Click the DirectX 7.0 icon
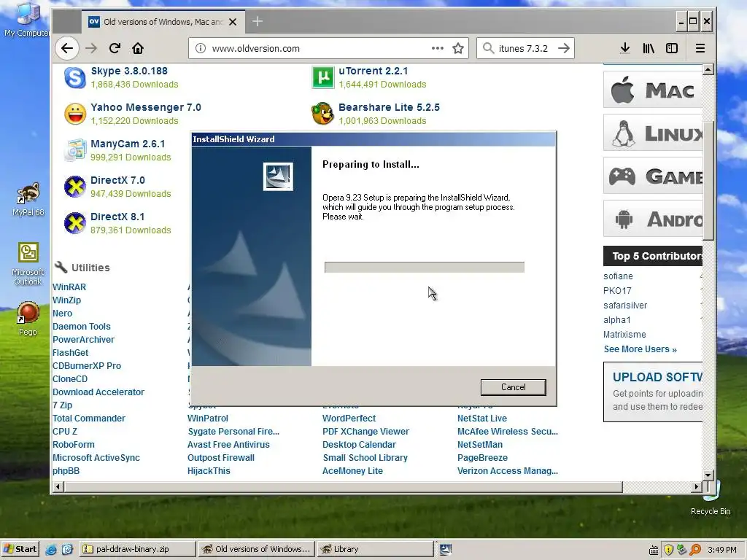Viewport: 747px width, 560px height. [75, 187]
